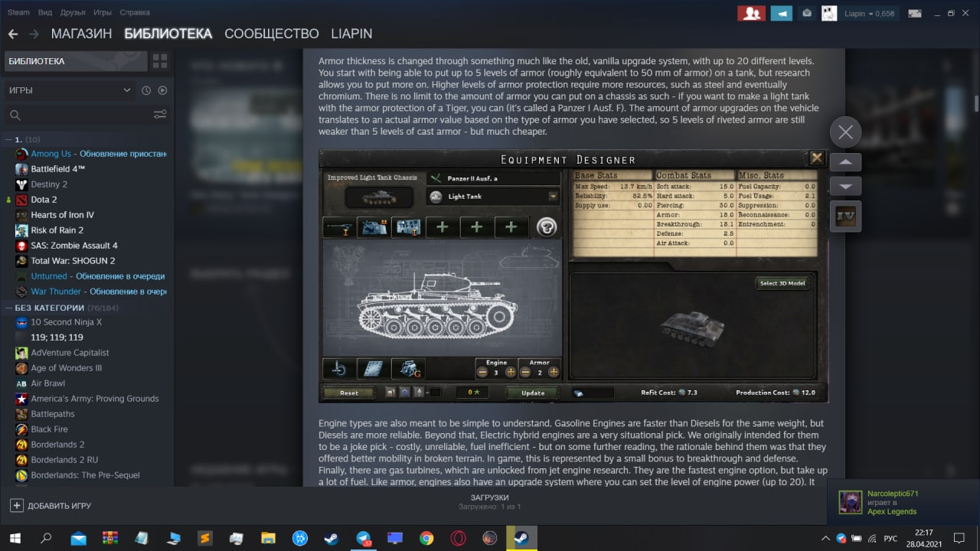980x551 pixels.
Task: Select Battlefield 4 in the game list
Action: pyautogui.click(x=90, y=169)
